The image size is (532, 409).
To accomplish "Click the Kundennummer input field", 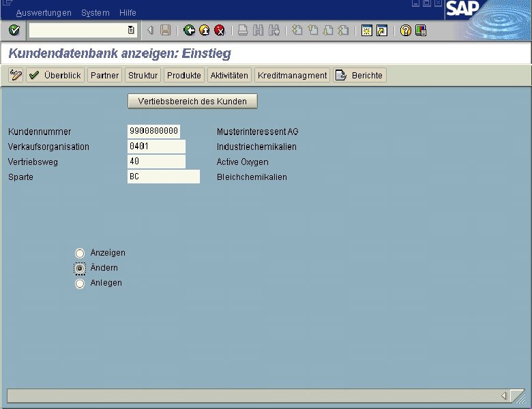I will point(153,132).
